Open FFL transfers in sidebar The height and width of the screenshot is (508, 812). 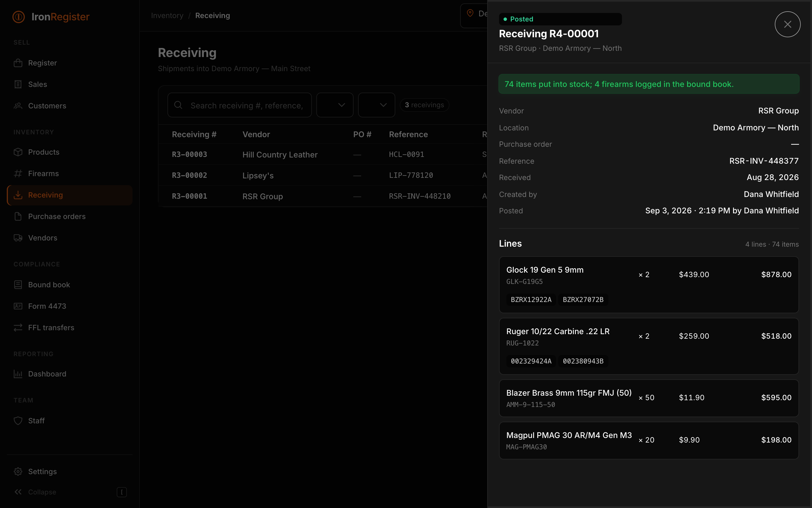69,328
